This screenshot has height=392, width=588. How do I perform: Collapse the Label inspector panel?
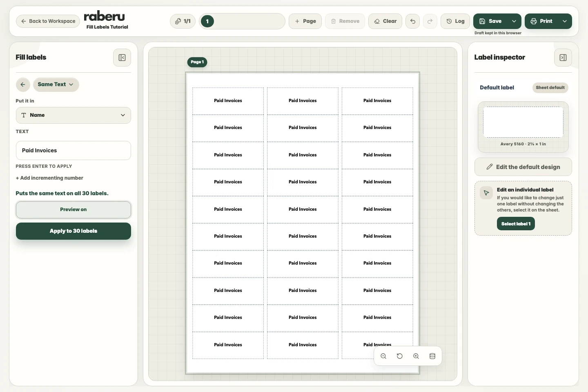coord(563,58)
